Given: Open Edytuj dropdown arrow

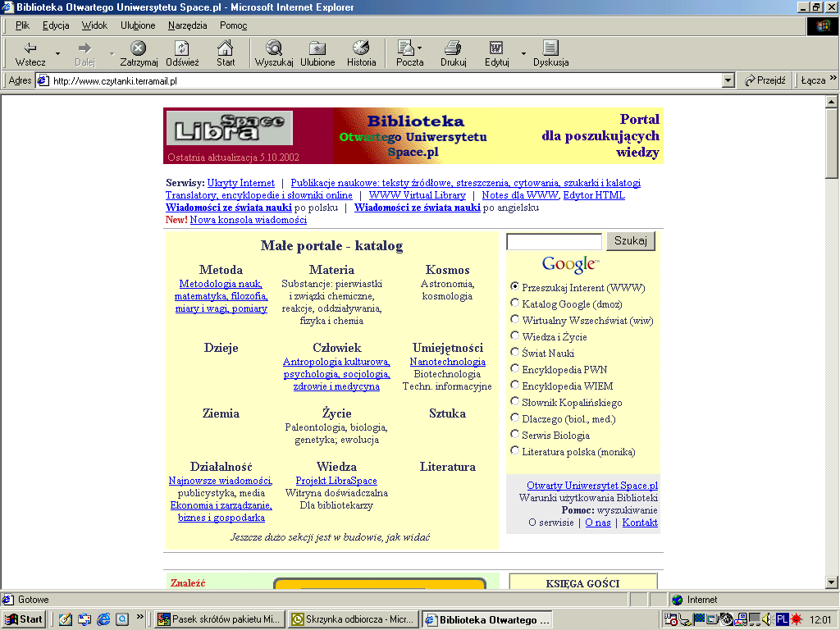Looking at the screenshot, I should coord(523,53).
